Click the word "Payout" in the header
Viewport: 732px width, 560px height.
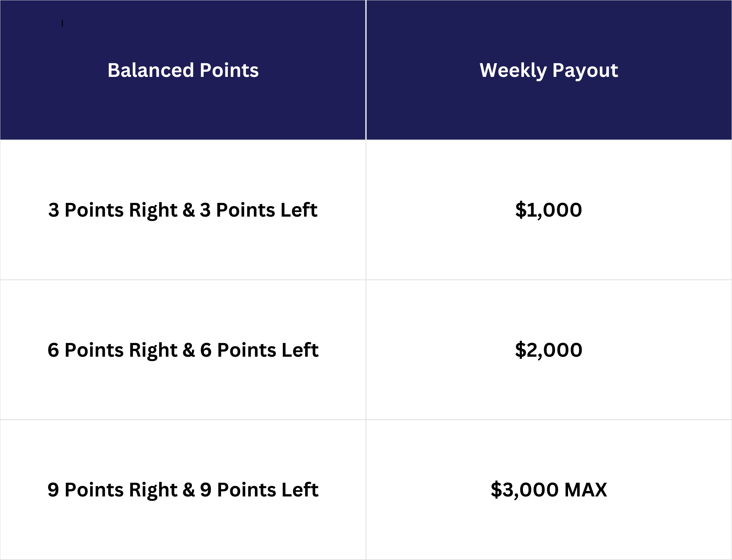point(585,70)
